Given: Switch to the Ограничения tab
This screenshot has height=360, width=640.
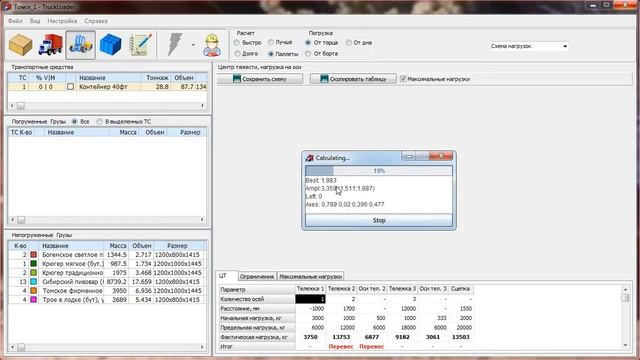Looking at the screenshot, I should click(x=257, y=276).
